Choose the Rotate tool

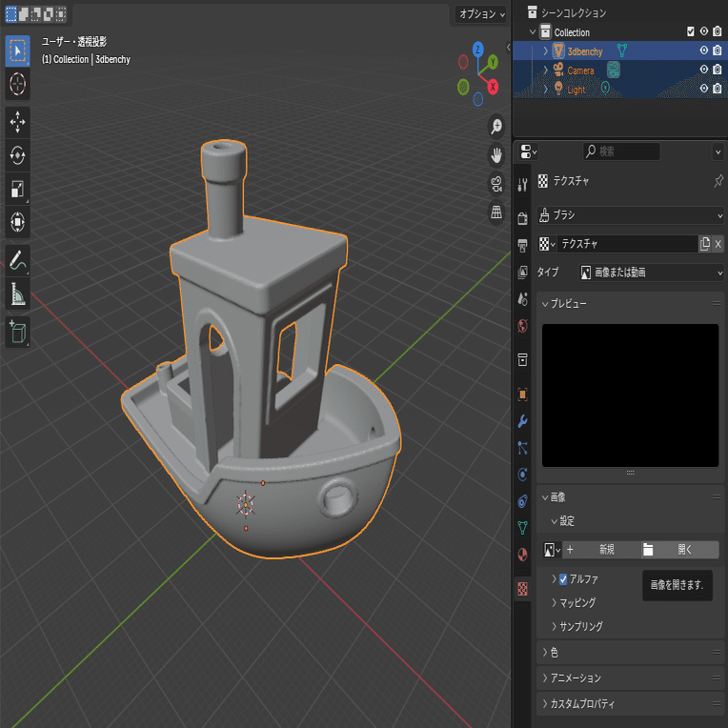[18, 155]
